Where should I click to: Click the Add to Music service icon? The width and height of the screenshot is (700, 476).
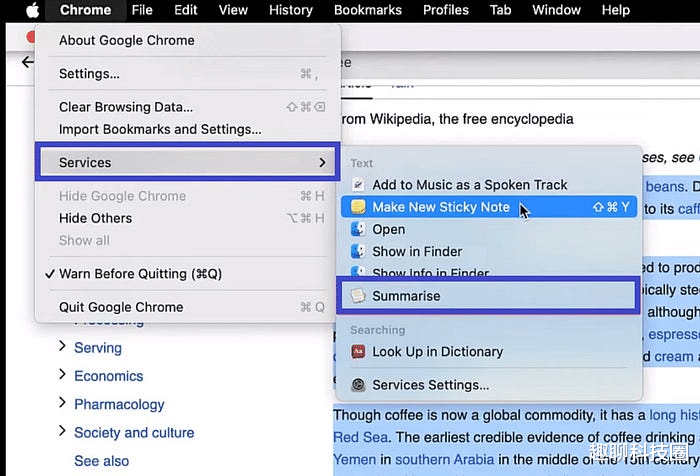tap(358, 185)
